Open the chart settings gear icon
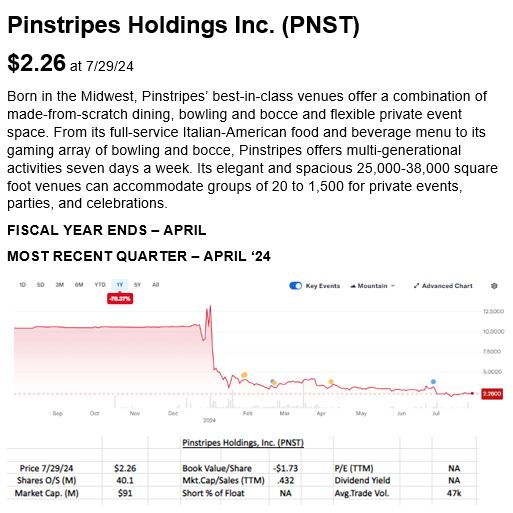 click(x=494, y=286)
